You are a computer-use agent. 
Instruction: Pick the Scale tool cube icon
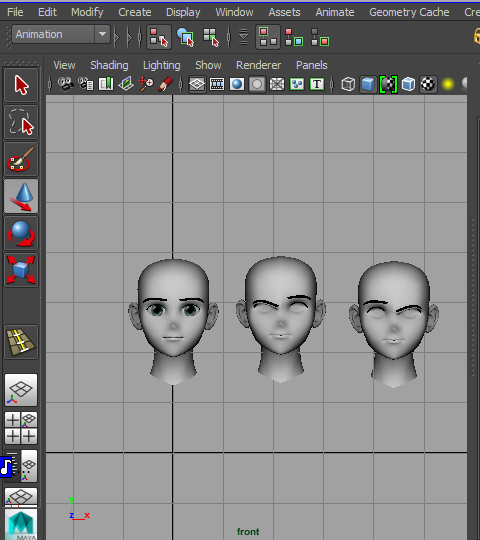click(x=21, y=270)
